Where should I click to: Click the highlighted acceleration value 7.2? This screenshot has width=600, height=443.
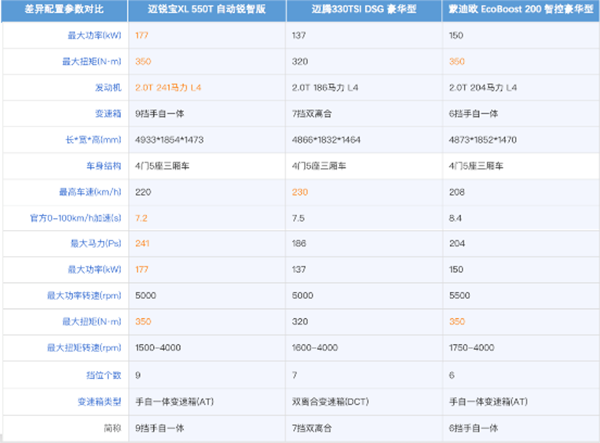[x=141, y=218]
